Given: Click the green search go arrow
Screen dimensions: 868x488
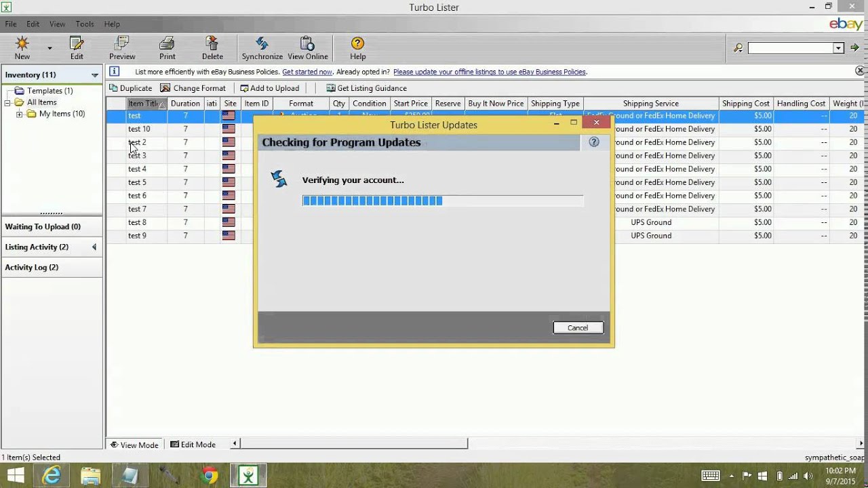Looking at the screenshot, I should (x=855, y=47).
